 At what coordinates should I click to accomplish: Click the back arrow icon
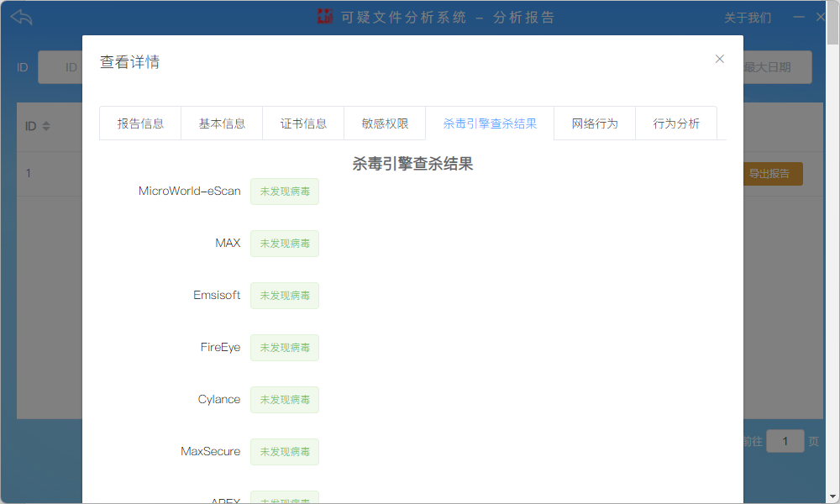(x=22, y=17)
